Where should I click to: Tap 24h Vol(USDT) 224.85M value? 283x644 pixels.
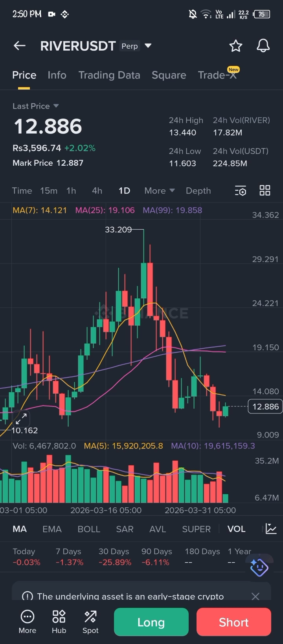pyautogui.click(x=230, y=163)
